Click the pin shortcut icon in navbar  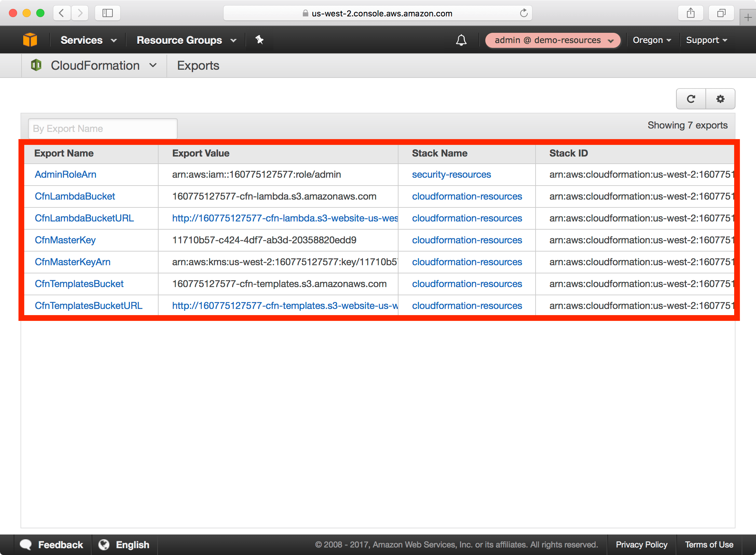pyautogui.click(x=259, y=40)
